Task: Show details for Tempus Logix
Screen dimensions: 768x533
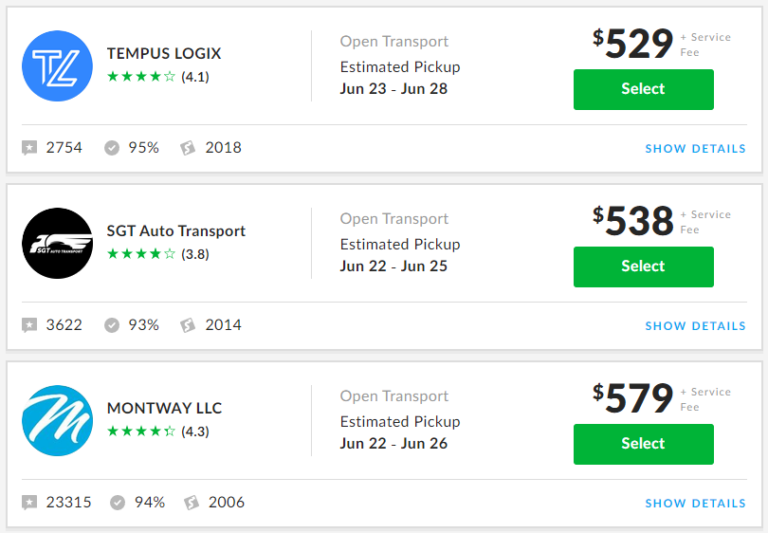Action: [x=696, y=148]
